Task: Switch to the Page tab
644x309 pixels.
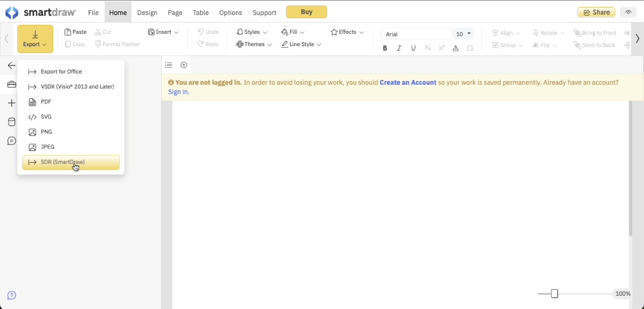Action: point(175,12)
